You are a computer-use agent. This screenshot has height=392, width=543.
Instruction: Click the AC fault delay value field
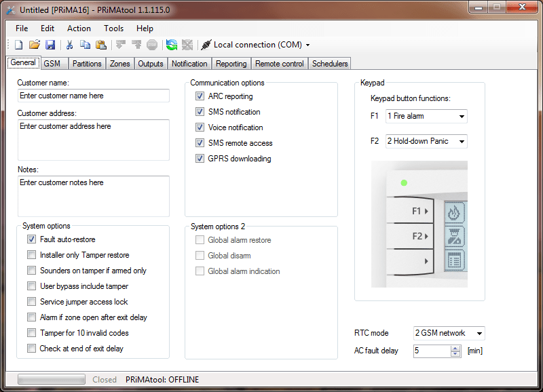[432, 351]
